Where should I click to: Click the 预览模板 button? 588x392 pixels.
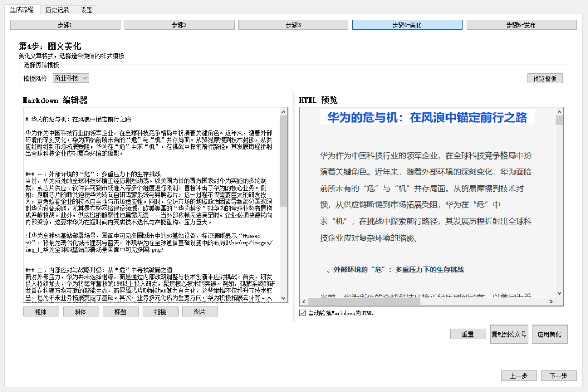(x=545, y=78)
